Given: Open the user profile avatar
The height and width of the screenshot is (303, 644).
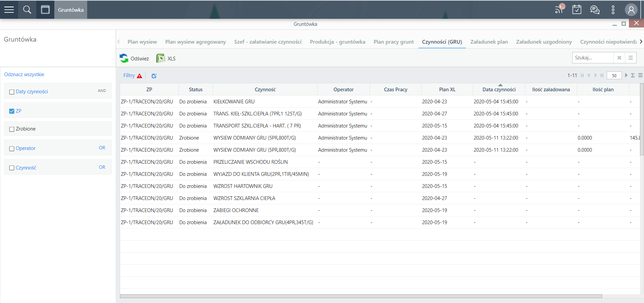Looking at the screenshot, I should tap(631, 10).
